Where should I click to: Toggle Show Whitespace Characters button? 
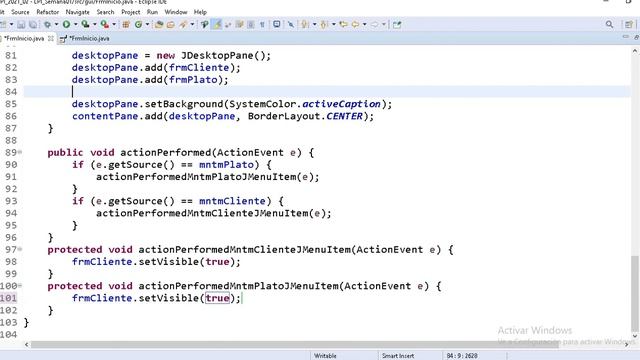pyautogui.click(x=262, y=25)
